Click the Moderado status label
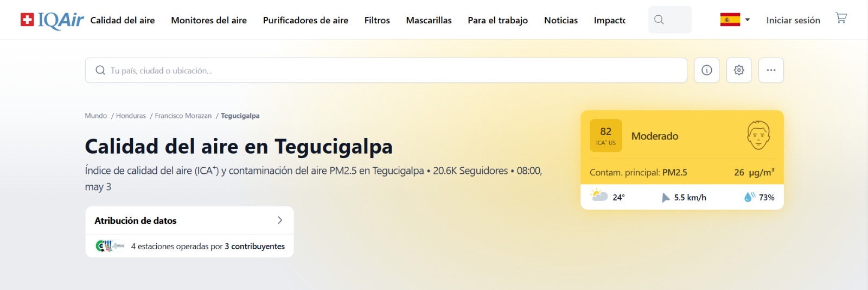Viewport: 868px width, 290px height. tap(655, 136)
